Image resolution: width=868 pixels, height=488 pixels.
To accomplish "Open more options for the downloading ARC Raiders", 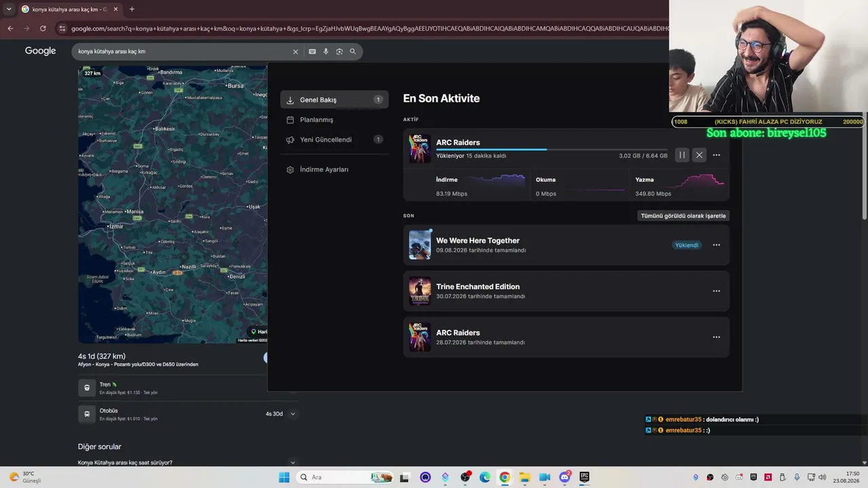I will (716, 155).
